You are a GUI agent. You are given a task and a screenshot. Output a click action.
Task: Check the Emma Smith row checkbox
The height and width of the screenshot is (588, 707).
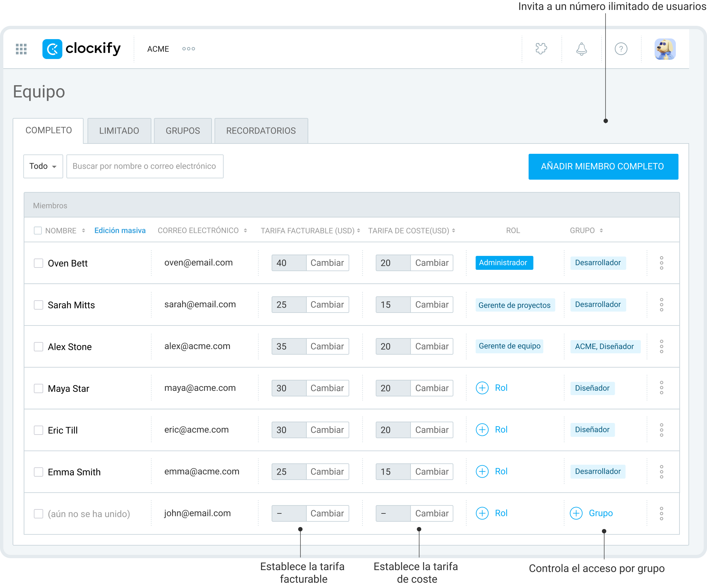click(x=38, y=472)
